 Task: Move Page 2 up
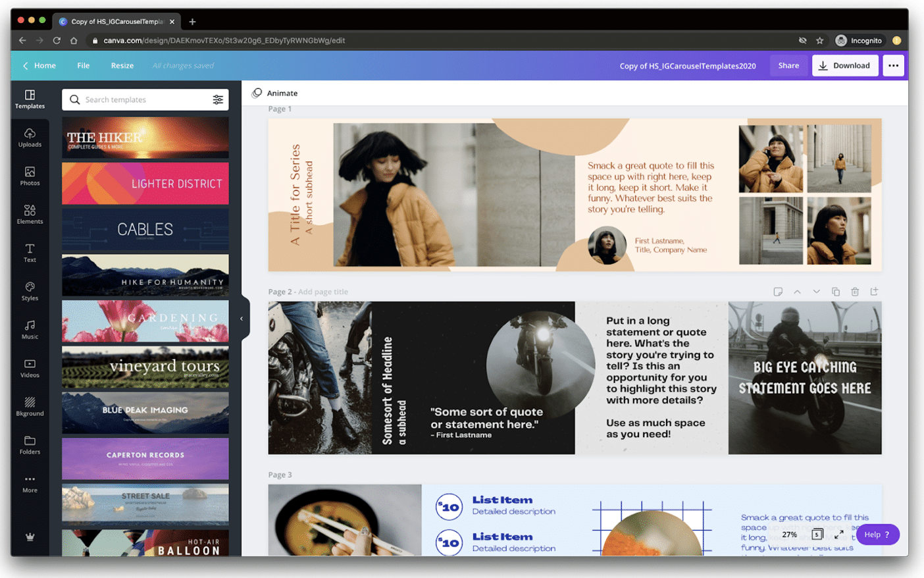tap(797, 292)
